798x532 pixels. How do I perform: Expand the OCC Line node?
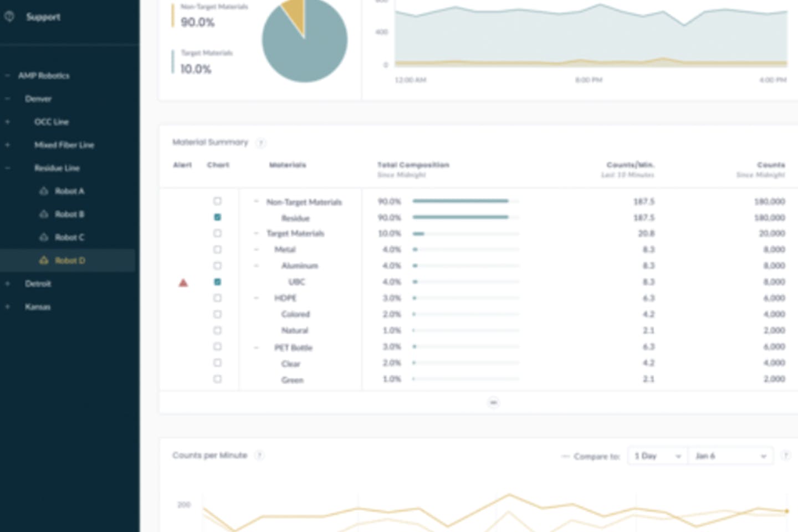8,122
